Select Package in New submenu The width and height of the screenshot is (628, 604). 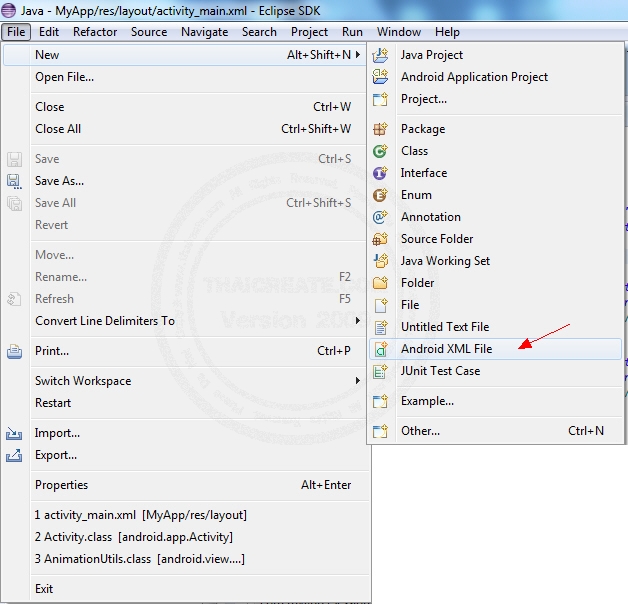point(495,129)
